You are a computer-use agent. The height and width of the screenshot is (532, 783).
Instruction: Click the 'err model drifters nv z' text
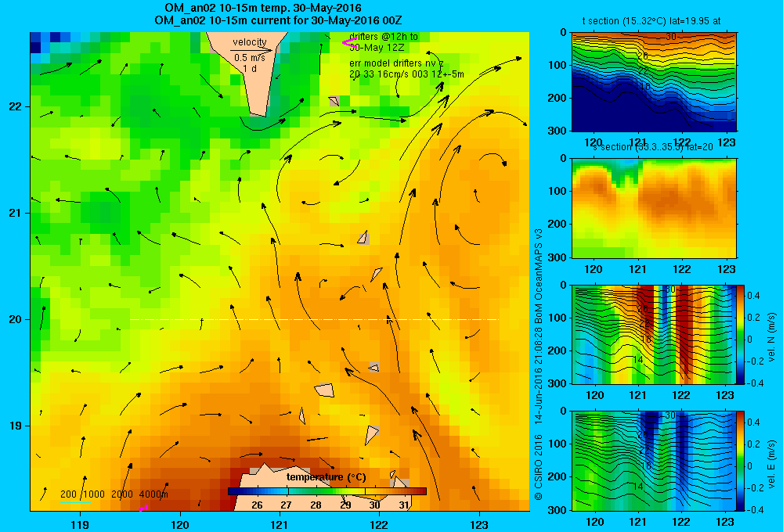click(396, 64)
